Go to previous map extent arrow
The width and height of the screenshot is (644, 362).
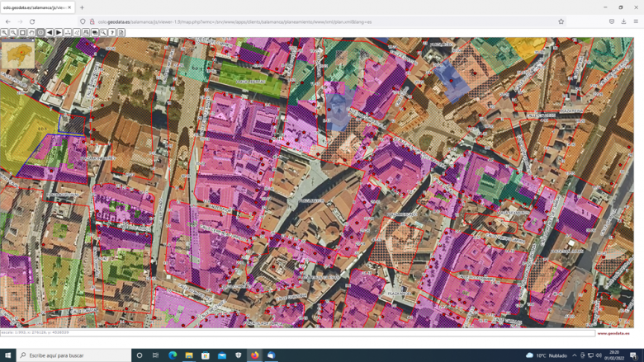(50, 33)
